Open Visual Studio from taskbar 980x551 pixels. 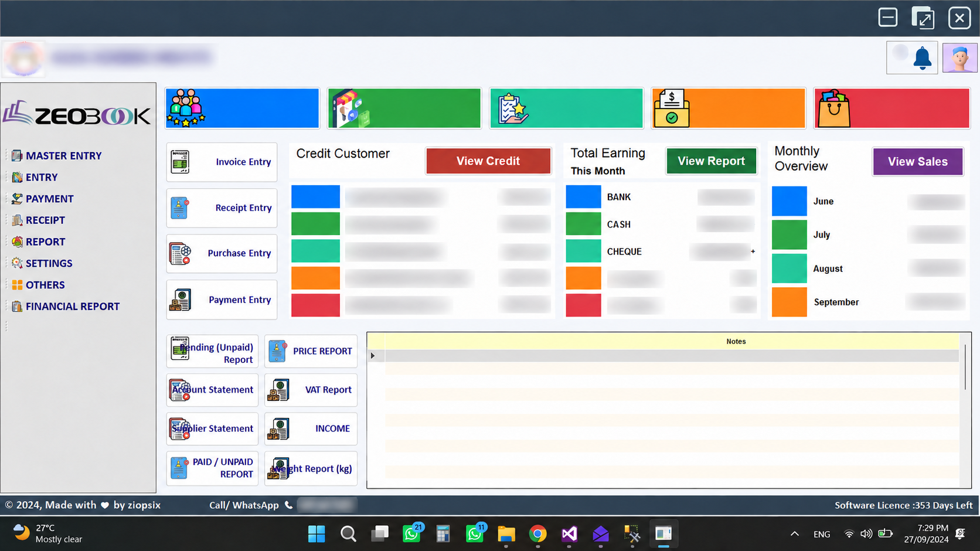click(569, 534)
